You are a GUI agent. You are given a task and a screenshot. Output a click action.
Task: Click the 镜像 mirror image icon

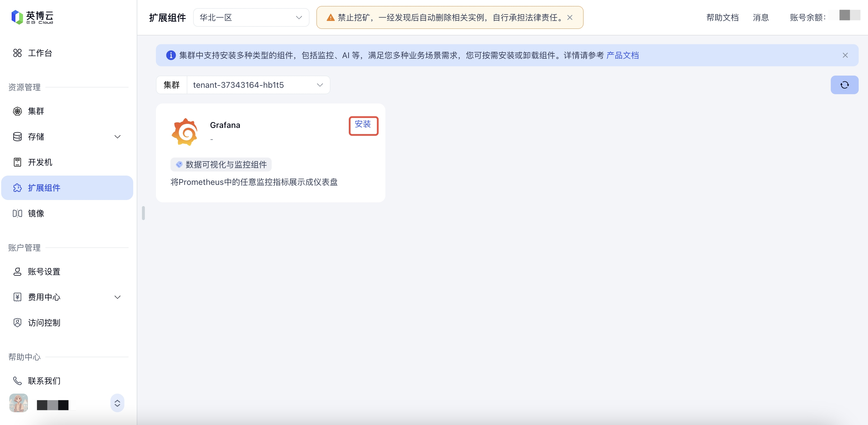17,213
